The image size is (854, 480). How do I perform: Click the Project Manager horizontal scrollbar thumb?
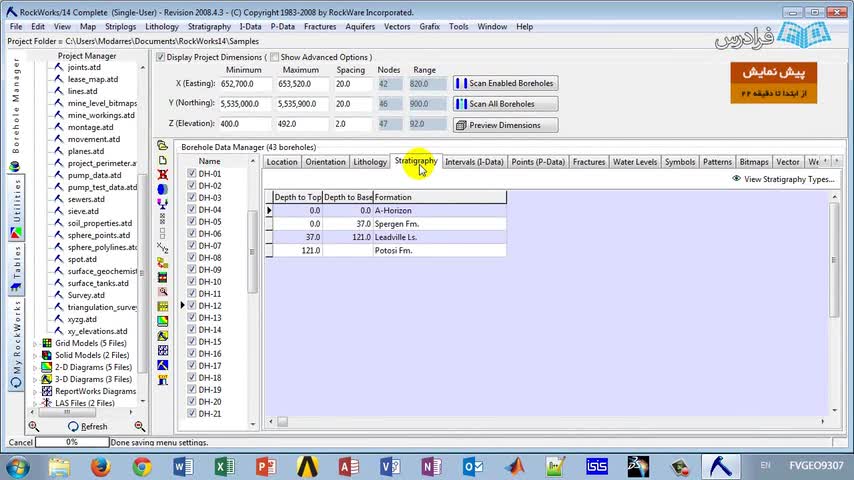click(x=67, y=412)
